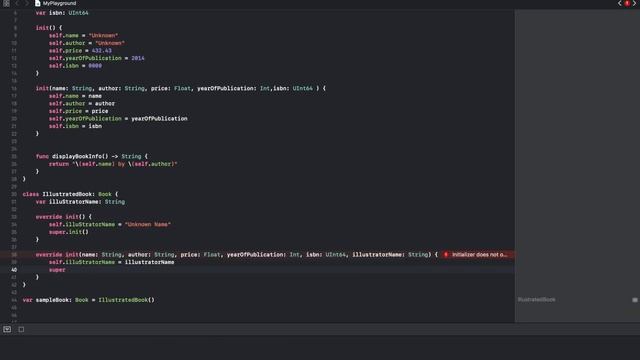This screenshot has width=640, height=360.
Task: Click line number 40 in the gutter
Action: pos(14,270)
